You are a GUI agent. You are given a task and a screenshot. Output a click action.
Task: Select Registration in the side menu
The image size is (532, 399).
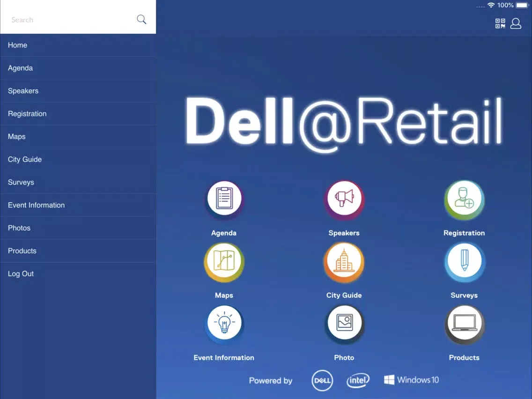click(78, 114)
